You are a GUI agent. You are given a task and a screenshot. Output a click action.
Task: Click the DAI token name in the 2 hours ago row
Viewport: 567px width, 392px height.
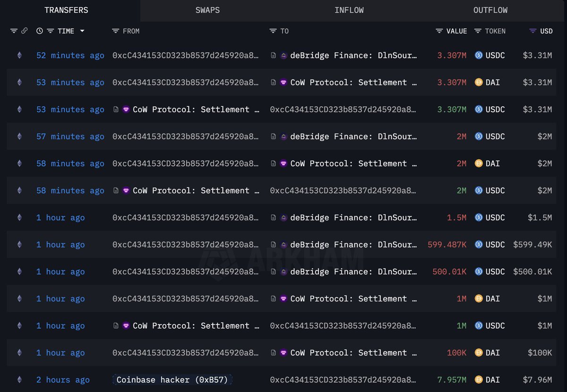point(493,380)
